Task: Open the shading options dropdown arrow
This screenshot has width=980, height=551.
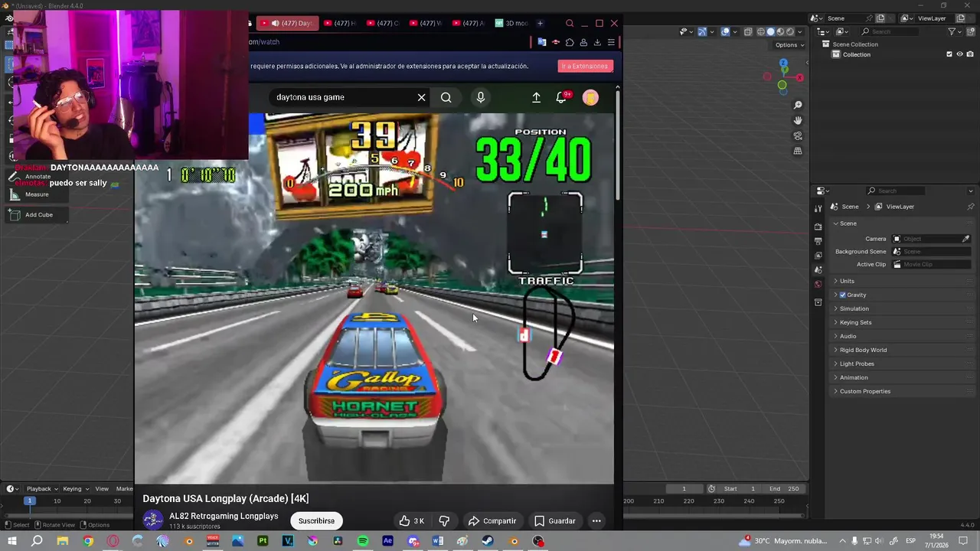Action: [802, 31]
